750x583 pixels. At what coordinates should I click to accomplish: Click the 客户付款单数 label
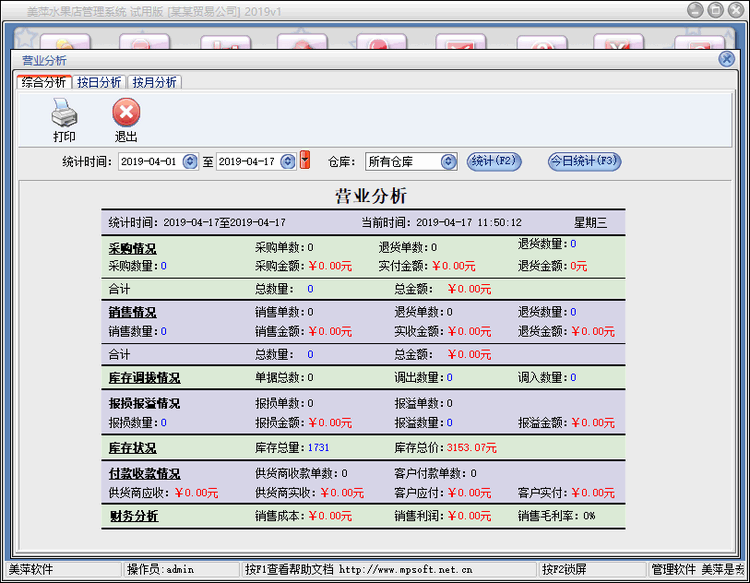(x=430, y=473)
